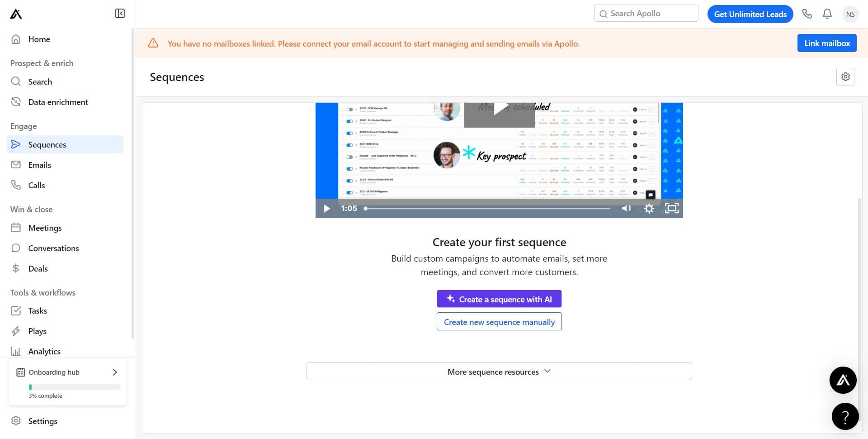The height and width of the screenshot is (439, 868).
Task: Open the Analytics section
Action: (44, 351)
